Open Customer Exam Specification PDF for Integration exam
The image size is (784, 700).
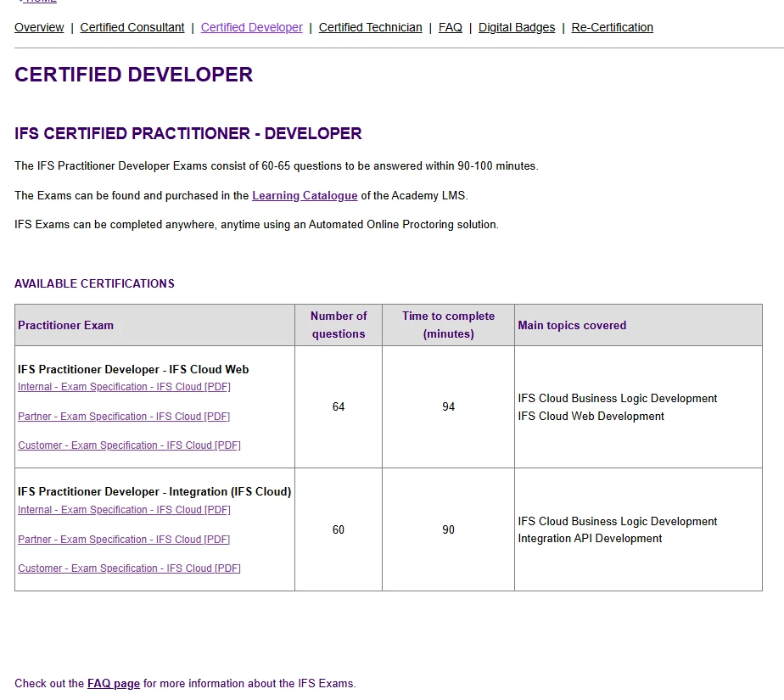129,568
